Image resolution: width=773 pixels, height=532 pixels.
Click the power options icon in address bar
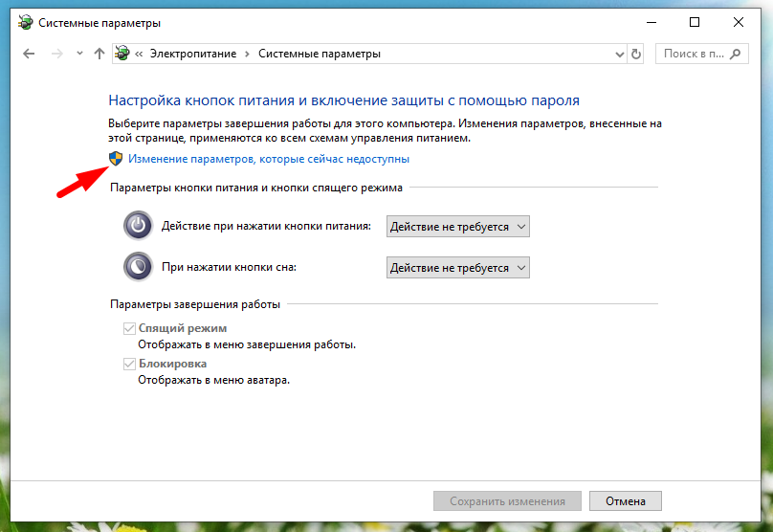point(122,54)
